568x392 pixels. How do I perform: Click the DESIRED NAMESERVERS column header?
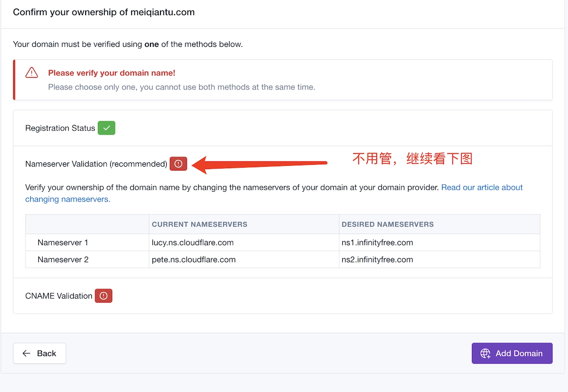pos(388,224)
